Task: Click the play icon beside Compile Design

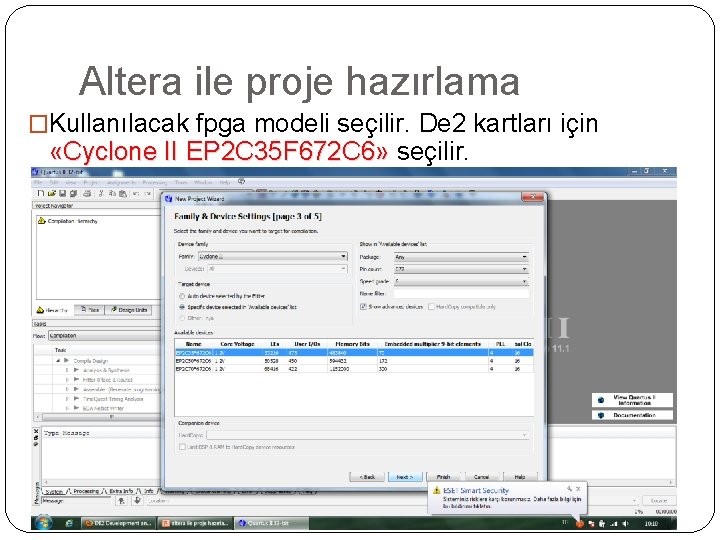Action: click(x=67, y=360)
